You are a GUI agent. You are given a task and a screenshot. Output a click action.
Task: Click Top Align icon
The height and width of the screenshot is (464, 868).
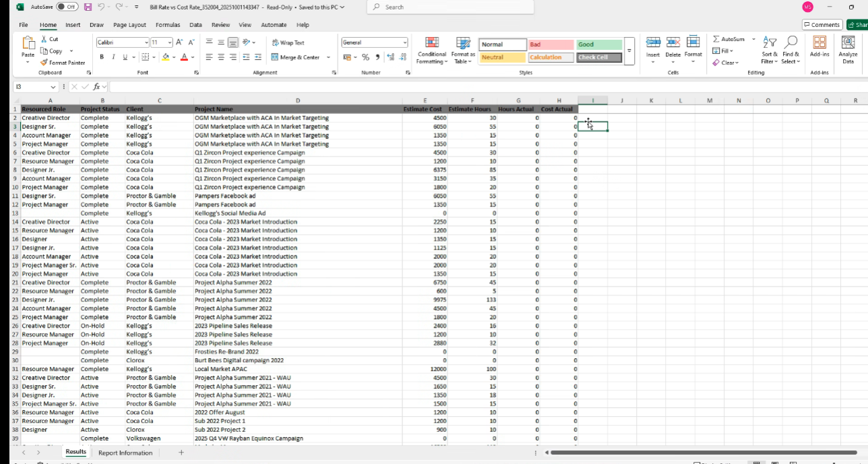point(210,42)
